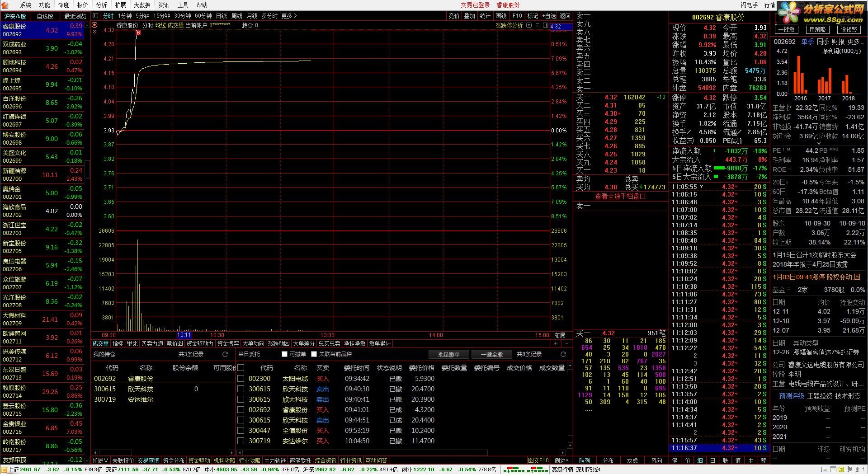
Task: Tick checkbox for 002692 睿康股份 order
Action: [x=241, y=410]
